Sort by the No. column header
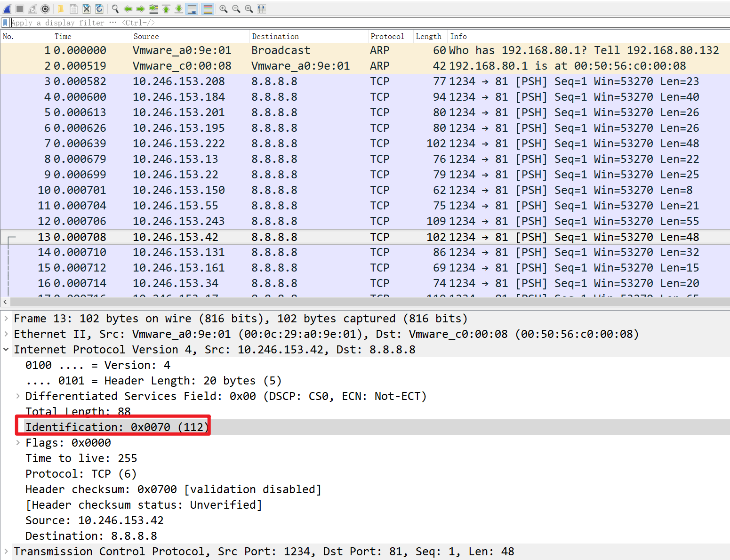The image size is (730, 560). [26, 36]
